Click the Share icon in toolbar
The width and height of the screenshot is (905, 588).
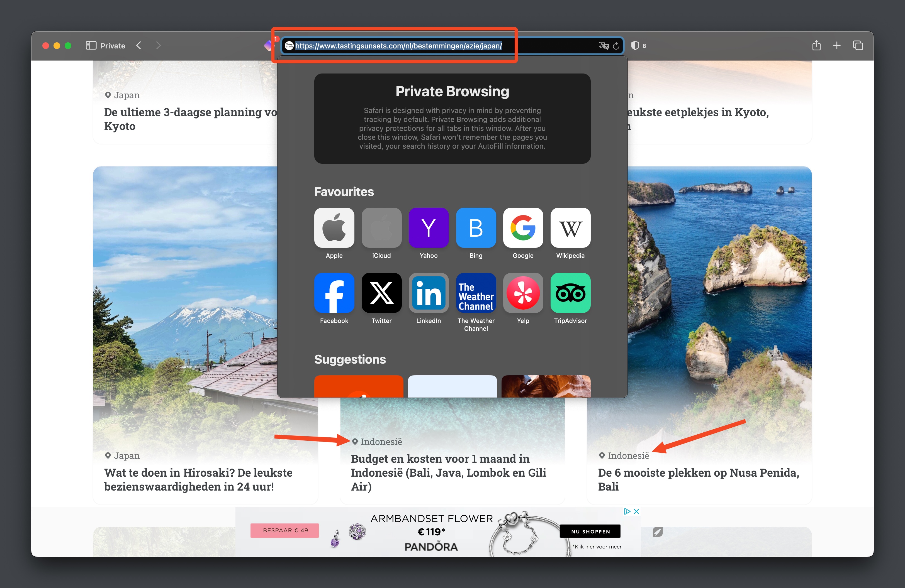tap(816, 45)
